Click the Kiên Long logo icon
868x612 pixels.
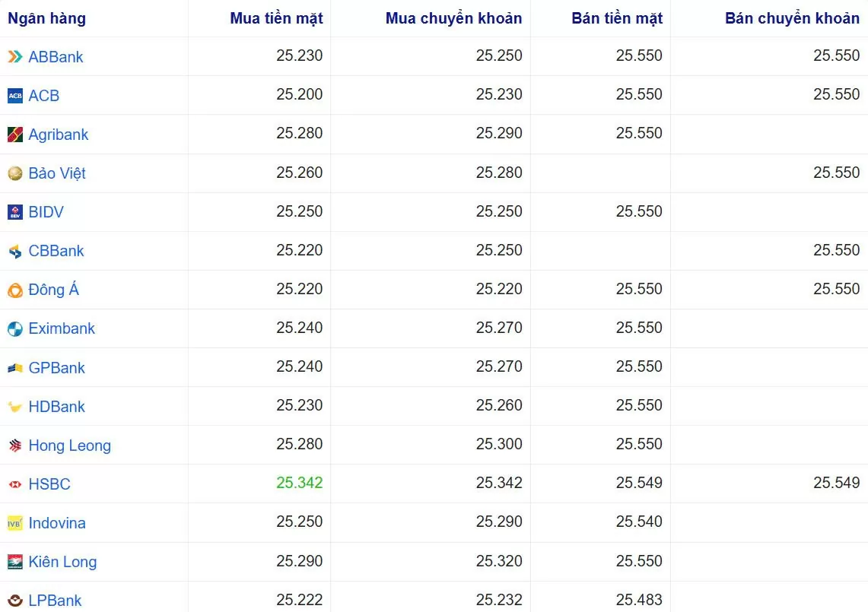click(x=15, y=562)
